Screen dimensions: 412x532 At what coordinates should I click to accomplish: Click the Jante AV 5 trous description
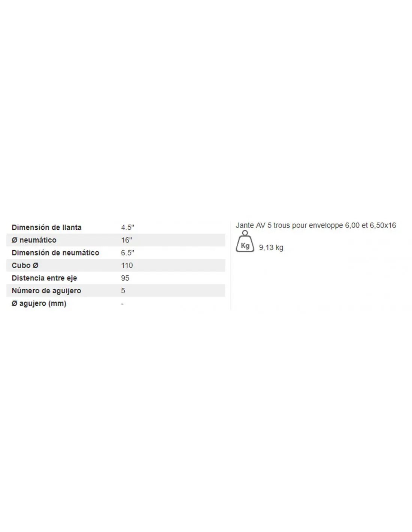pos(316,225)
